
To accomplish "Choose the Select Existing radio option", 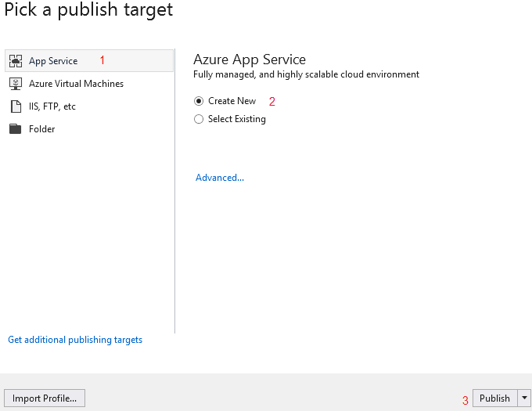I will coord(199,119).
